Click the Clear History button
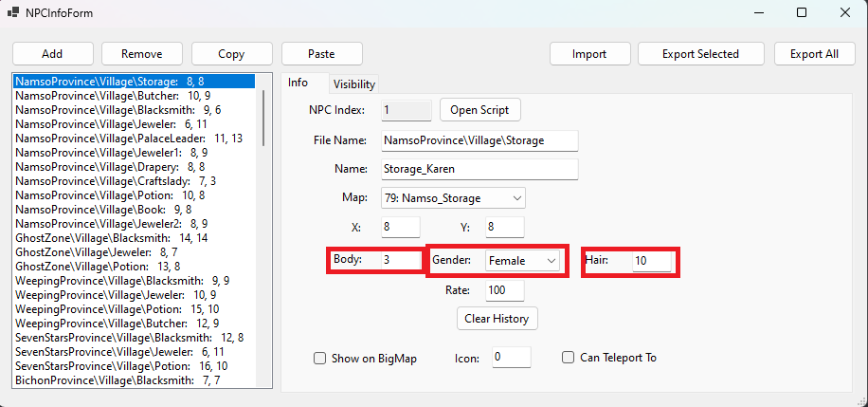This screenshot has height=407, width=868. tap(497, 318)
